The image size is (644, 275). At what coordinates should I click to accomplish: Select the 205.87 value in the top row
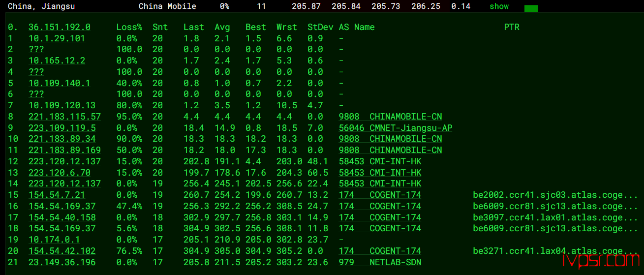tap(307, 6)
